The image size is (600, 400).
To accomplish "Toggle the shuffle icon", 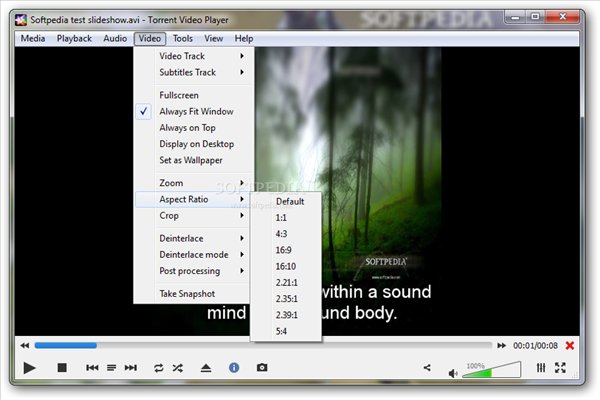I will [x=178, y=368].
